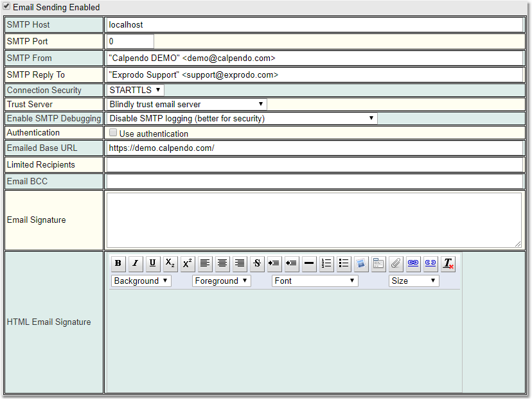Toggle bold formatting in signature editor
The height and width of the screenshot is (400, 532).
coord(118,263)
